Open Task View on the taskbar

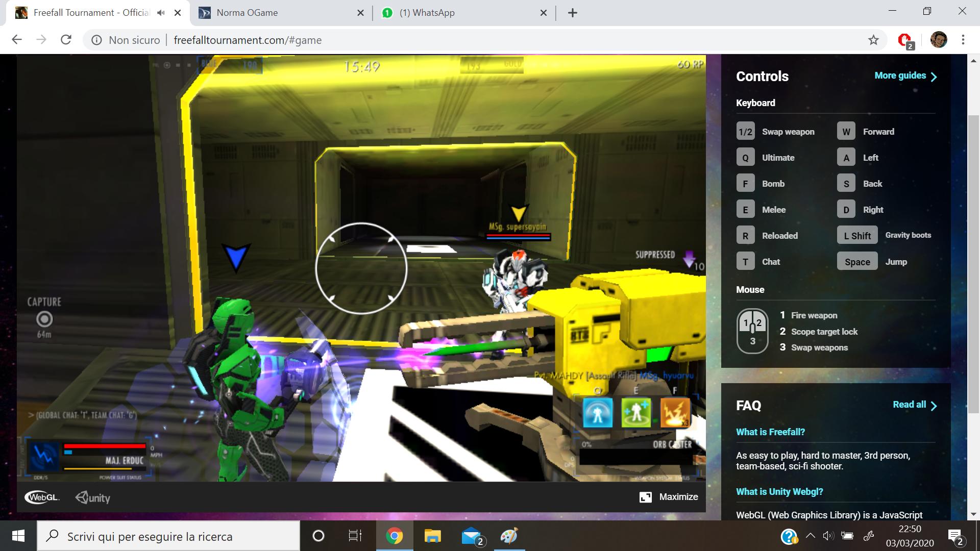coord(355,536)
